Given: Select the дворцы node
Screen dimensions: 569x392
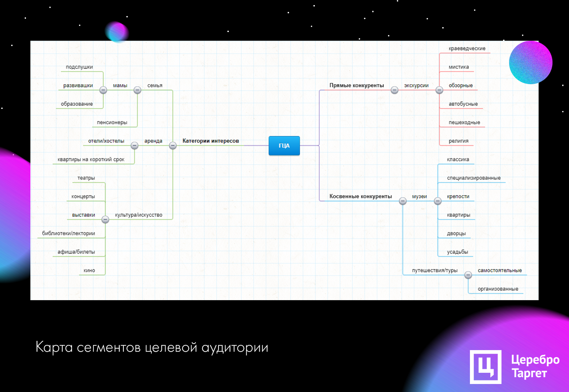Looking at the screenshot, I should 456,234.
